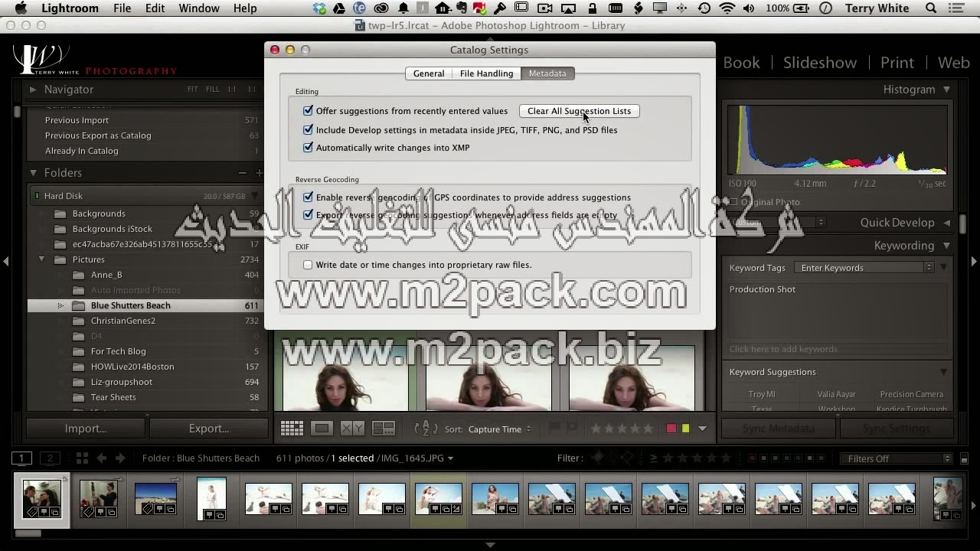Open Sort Capture Time dropdown
980x551 pixels.
tap(499, 429)
